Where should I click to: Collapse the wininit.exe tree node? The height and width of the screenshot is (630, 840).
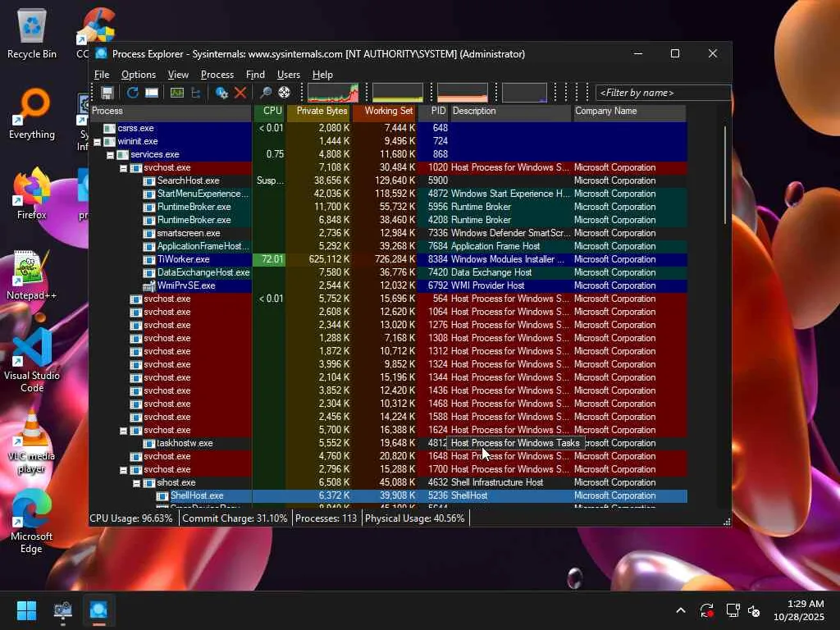[x=97, y=142]
